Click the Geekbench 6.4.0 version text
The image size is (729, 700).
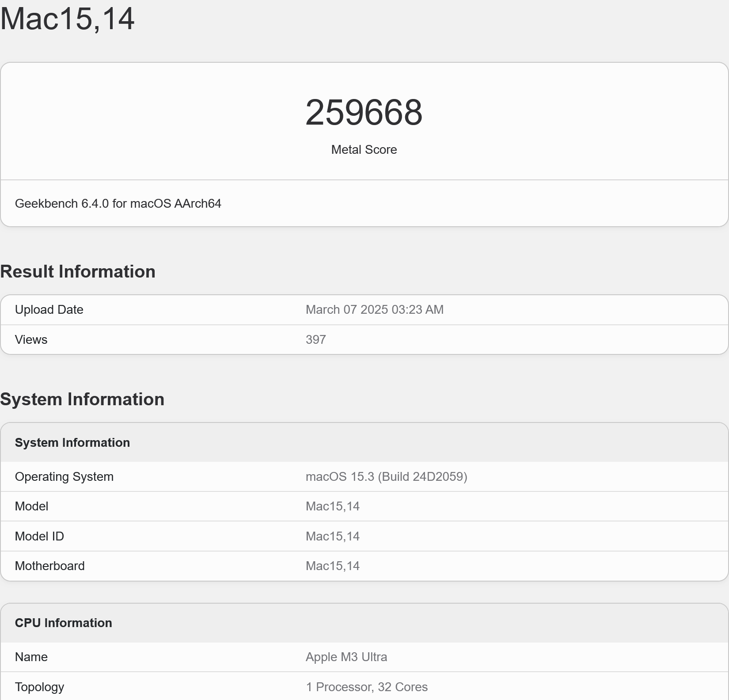(x=118, y=203)
